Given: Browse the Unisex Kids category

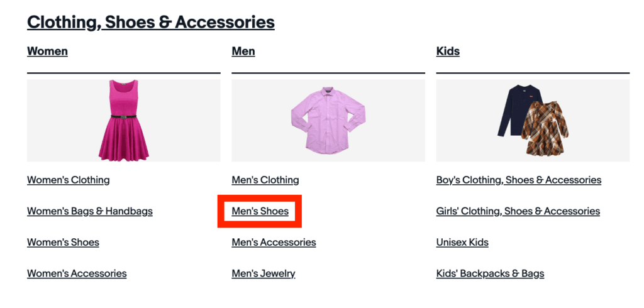Looking at the screenshot, I should 462,242.
